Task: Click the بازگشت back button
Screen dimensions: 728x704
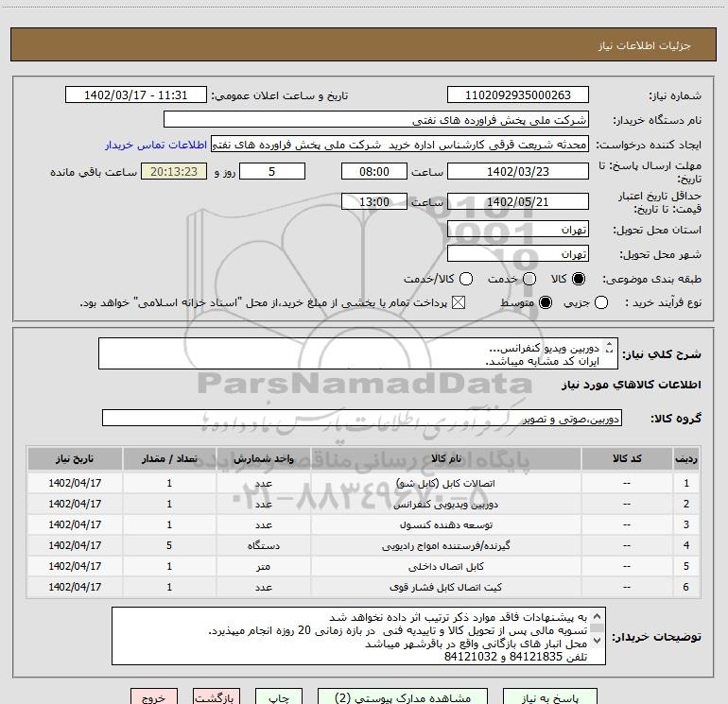Action: 217,696
